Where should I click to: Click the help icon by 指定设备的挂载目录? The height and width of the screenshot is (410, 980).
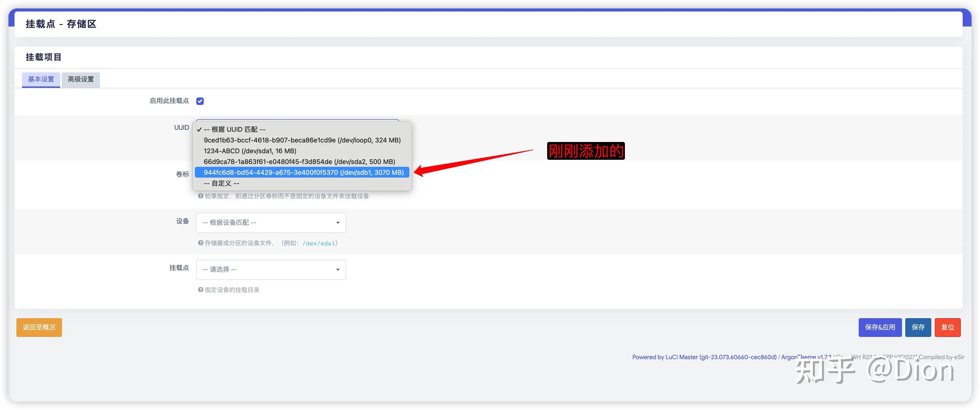coord(200,290)
